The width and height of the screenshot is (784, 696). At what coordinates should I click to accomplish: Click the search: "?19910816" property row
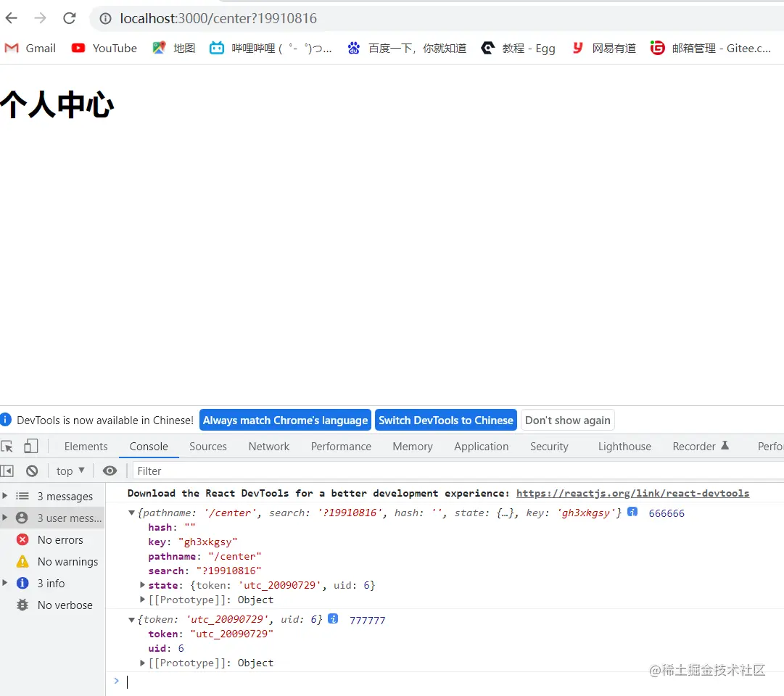pyautogui.click(x=205, y=571)
